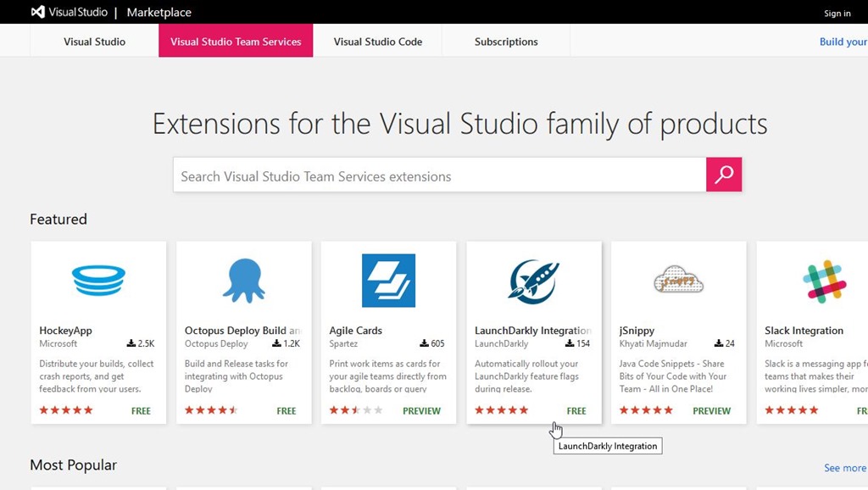Open the jSnippy cloud icon
Image resolution: width=868 pixels, height=490 pixels.
pyautogui.click(x=678, y=280)
